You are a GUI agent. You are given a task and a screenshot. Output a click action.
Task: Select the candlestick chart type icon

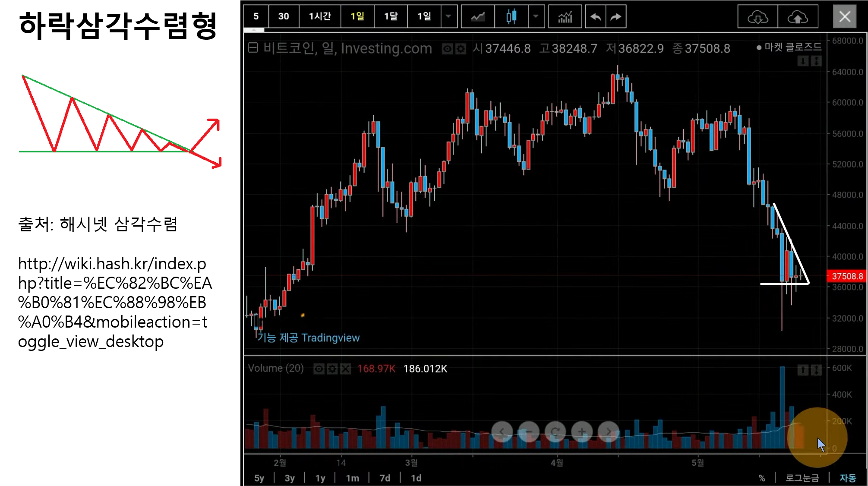[511, 17]
